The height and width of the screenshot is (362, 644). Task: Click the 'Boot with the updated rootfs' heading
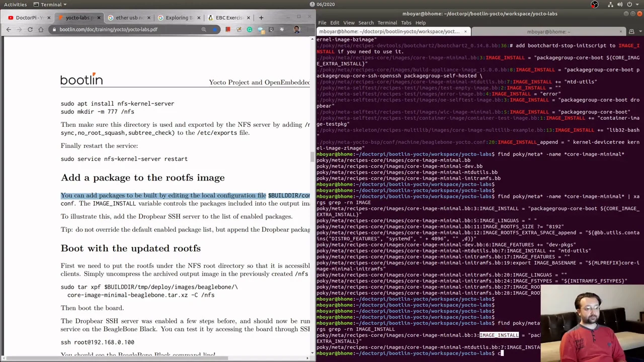click(x=131, y=248)
